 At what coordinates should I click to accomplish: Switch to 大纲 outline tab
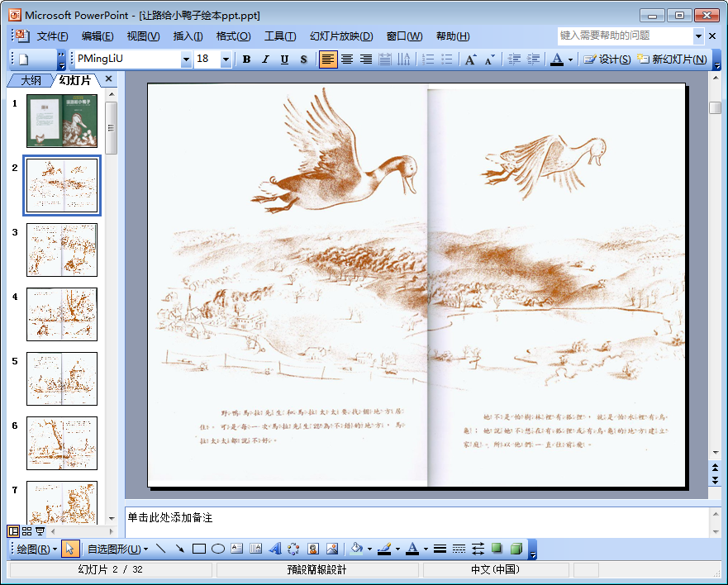click(31, 80)
